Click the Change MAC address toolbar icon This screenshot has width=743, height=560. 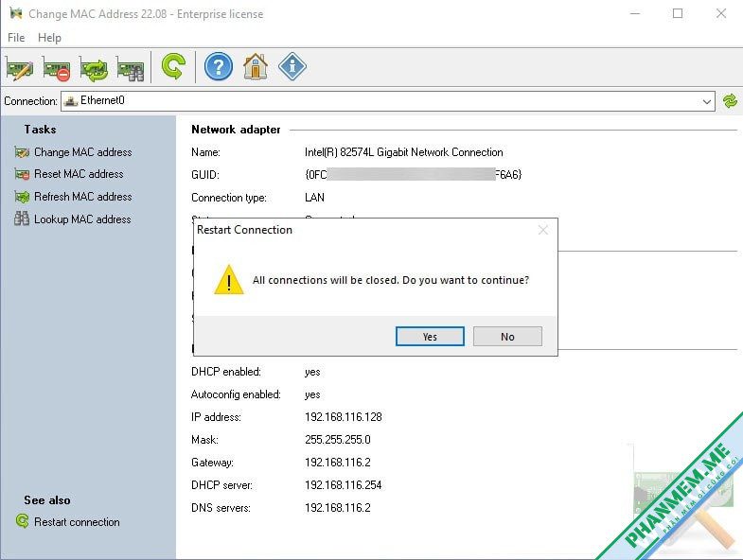20,67
